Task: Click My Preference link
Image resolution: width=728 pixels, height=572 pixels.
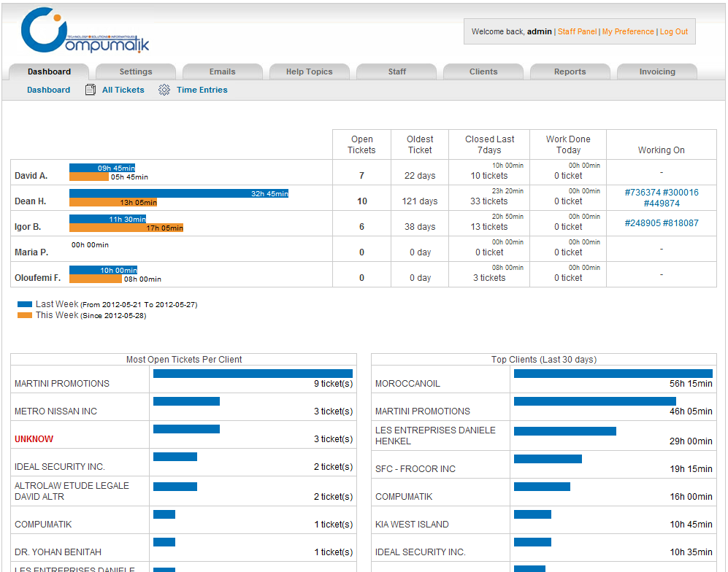Action: (628, 31)
